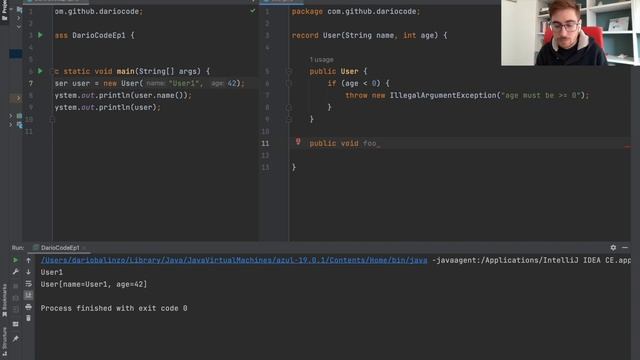Click 'package' keyword in right editor
The image size is (640, 360).
307,11
